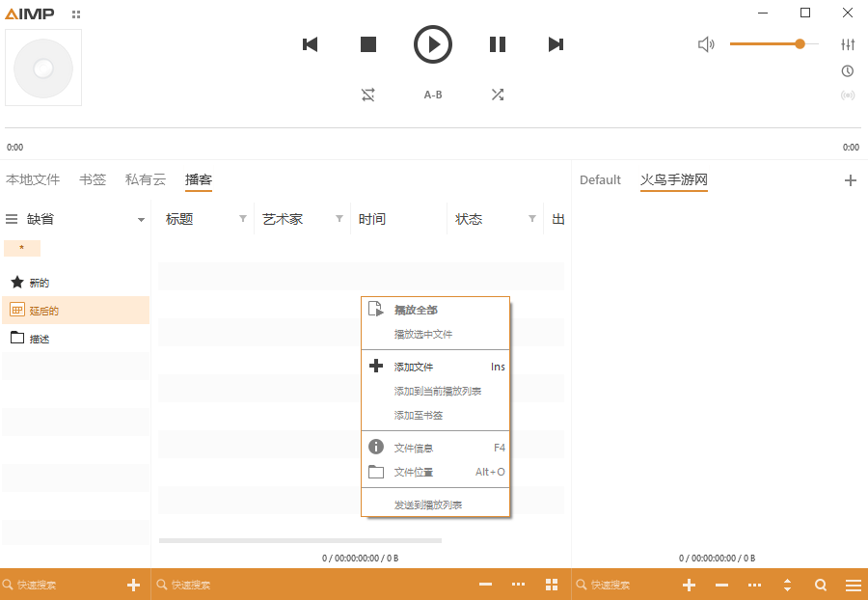Viewport: 868px width, 600px height.
Task: Select the 新的 star item
Action: coord(76,283)
